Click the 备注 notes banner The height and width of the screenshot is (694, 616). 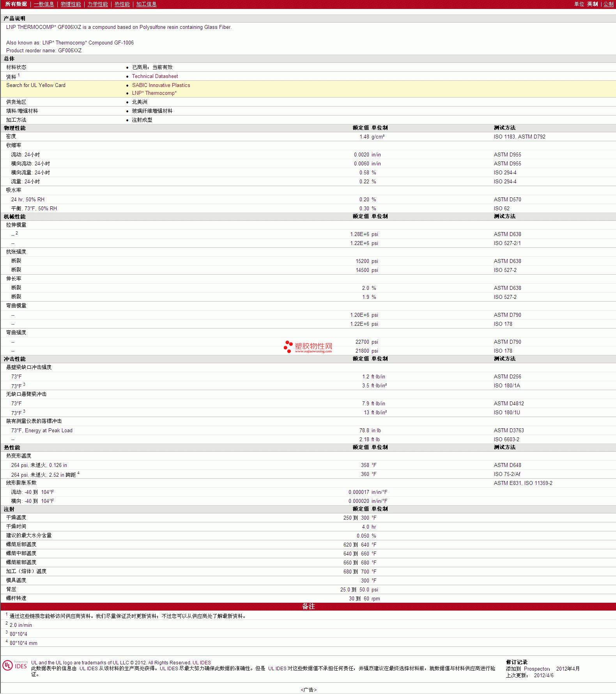(x=308, y=606)
